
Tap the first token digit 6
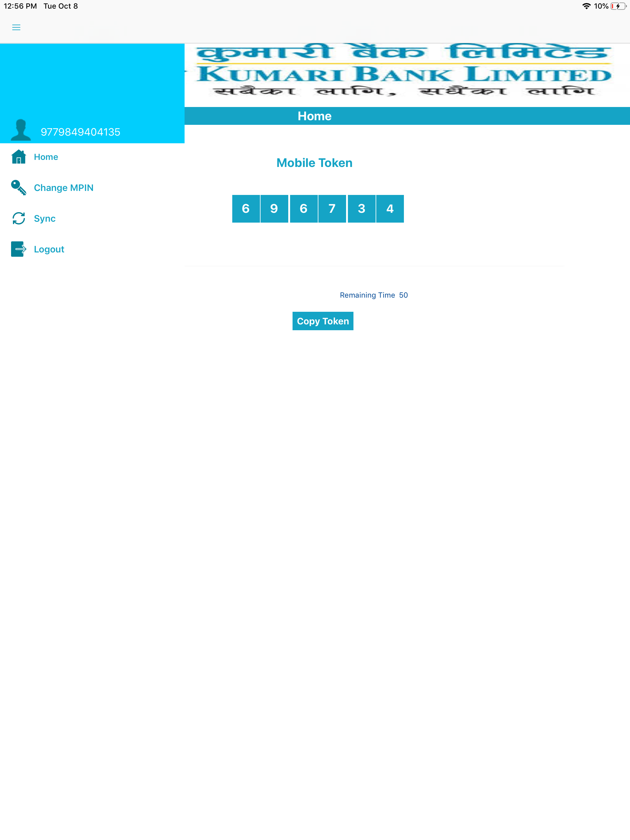point(246,208)
